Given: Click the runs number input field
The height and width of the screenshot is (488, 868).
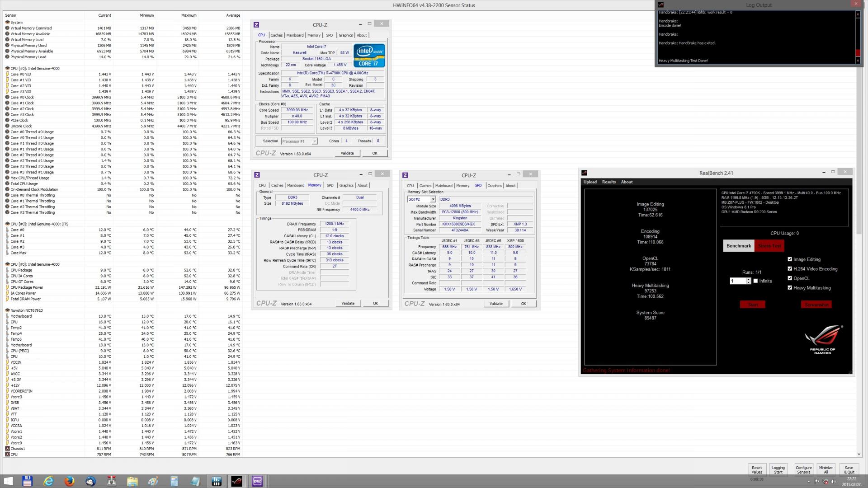Looking at the screenshot, I should [737, 281].
